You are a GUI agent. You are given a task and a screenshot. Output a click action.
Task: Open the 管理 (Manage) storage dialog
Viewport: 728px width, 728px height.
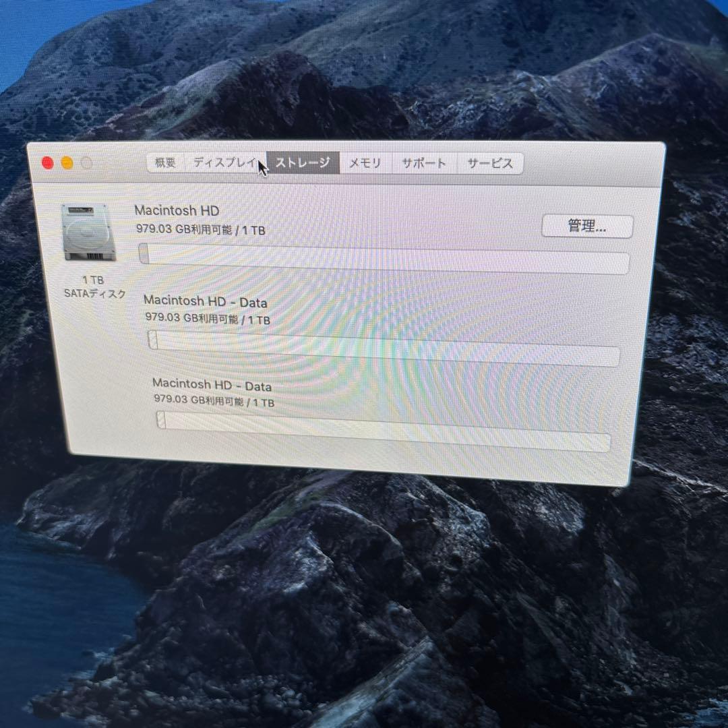coord(587,226)
